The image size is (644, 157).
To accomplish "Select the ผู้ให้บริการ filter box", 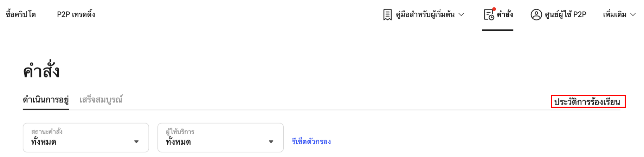I will [220, 138].
